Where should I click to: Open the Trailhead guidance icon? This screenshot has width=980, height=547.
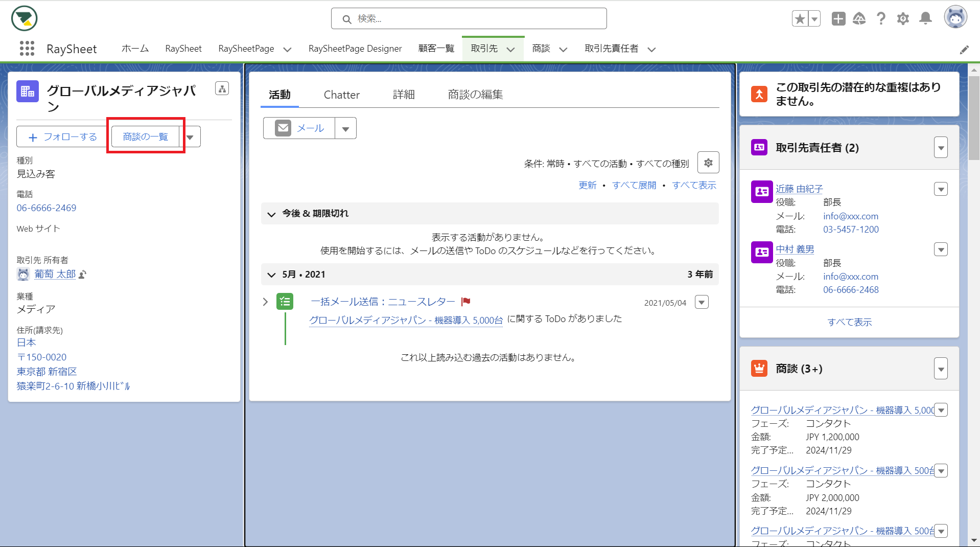coord(859,19)
